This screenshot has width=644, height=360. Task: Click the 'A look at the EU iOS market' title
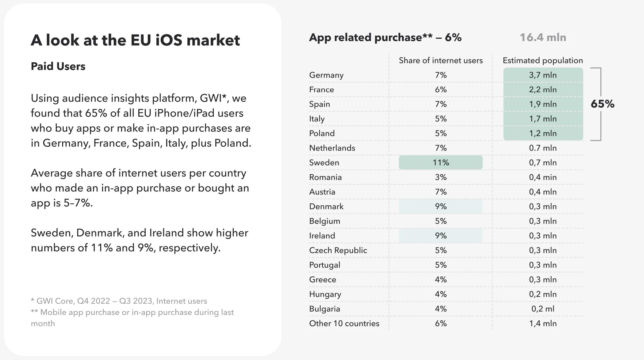pyautogui.click(x=135, y=40)
